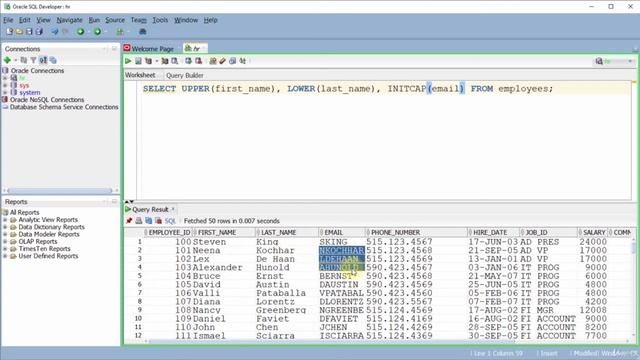Open the Explain Plan dropdown arrow
This screenshot has height=360, width=640.
pyautogui.click(x=156, y=61)
